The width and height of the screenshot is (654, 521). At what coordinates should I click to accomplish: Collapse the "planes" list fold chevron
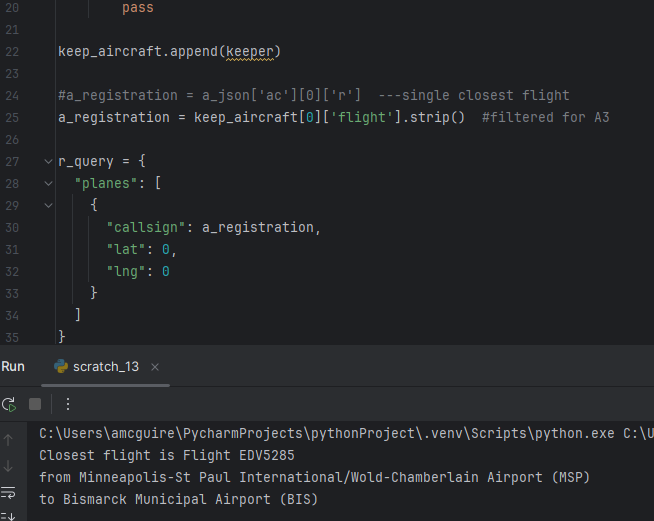point(48,183)
